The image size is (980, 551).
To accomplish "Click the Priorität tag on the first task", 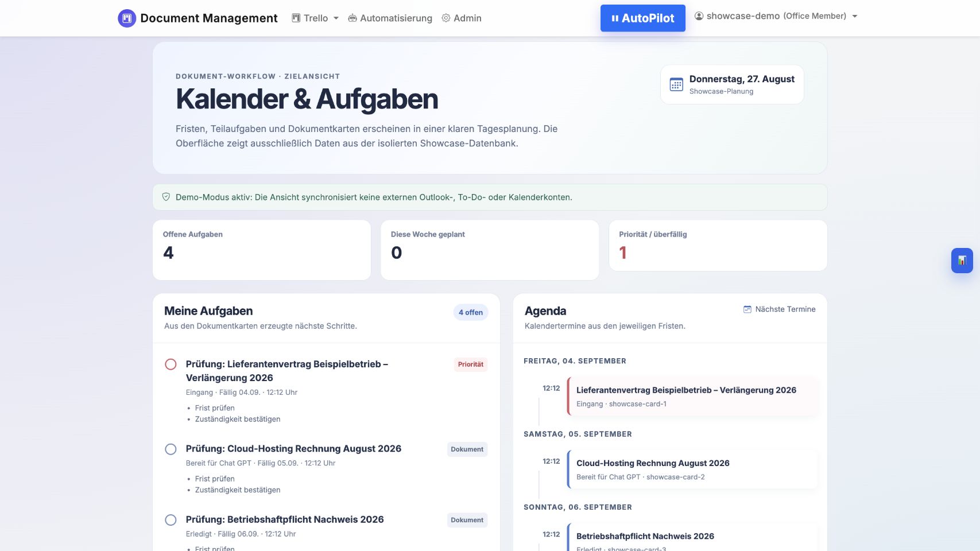I will coord(471,364).
